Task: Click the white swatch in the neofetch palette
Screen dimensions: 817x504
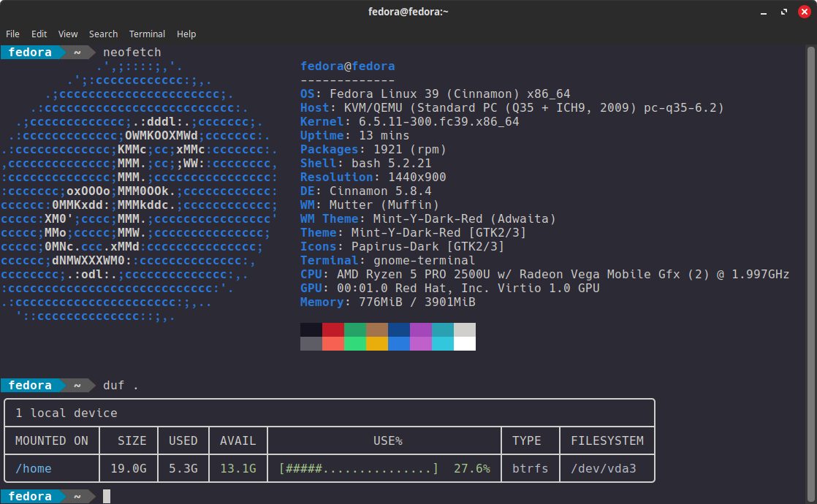Action: pyautogui.click(x=464, y=343)
